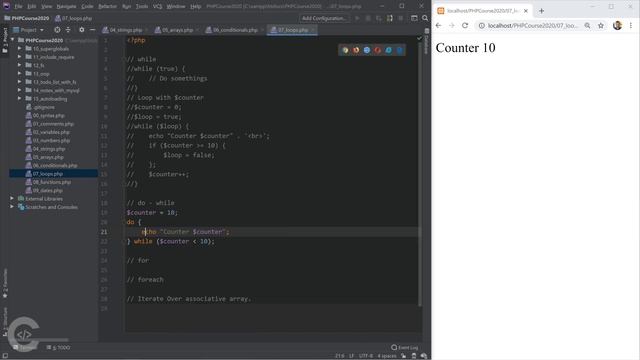Reload the page in Chrome
This screenshot has width=640, height=360.
[465, 25]
